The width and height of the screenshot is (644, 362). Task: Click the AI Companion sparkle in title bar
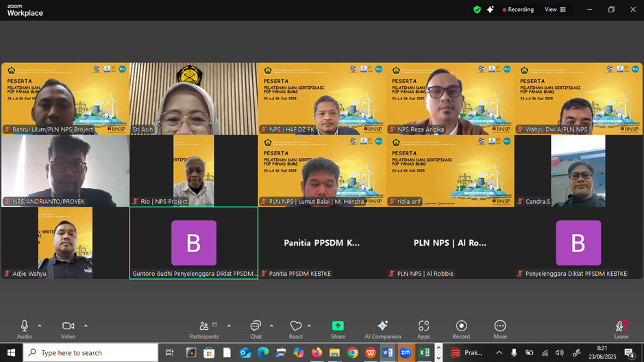491,10
